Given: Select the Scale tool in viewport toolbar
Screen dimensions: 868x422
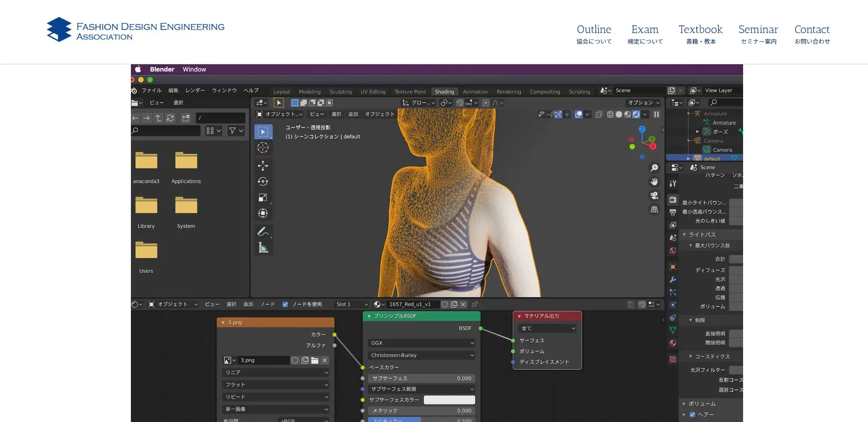Looking at the screenshot, I should [x=263, y=197].
